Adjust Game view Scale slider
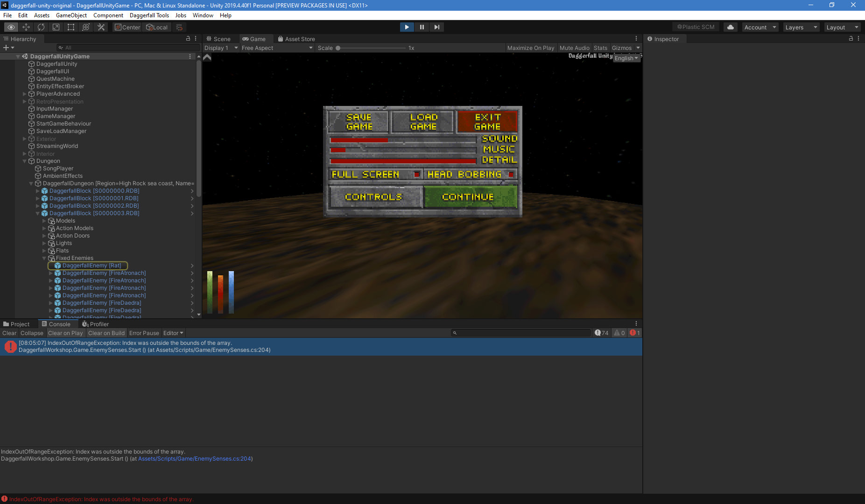This screenshot has width=865, height=504. (x=371, y=48)
